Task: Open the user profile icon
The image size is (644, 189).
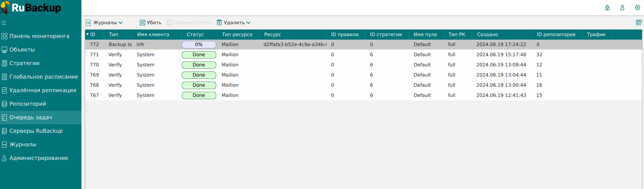Action: coord(622,7)
